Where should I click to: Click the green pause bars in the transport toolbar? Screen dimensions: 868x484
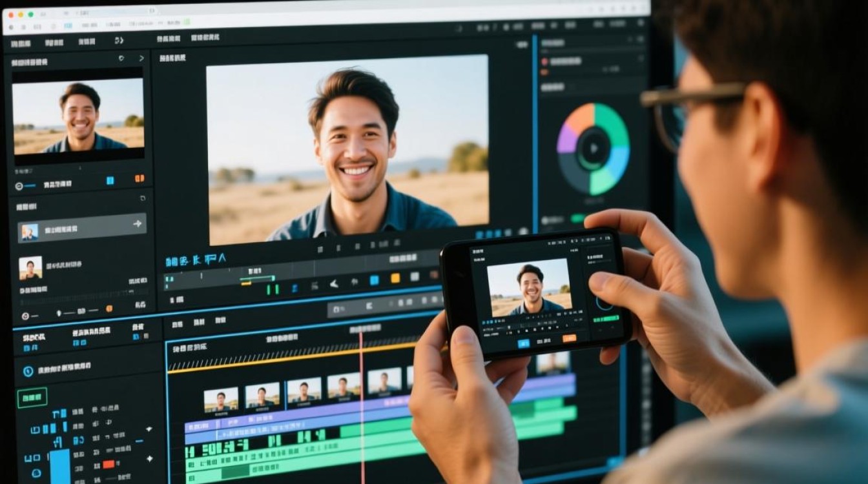273,290
